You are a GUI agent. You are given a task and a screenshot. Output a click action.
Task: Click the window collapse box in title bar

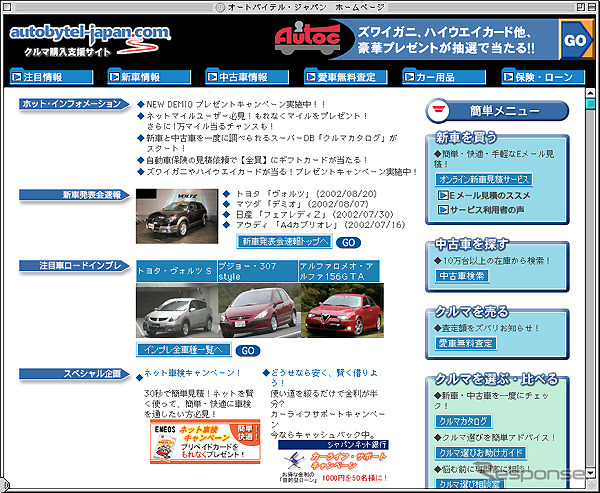(x=591, y=7)
